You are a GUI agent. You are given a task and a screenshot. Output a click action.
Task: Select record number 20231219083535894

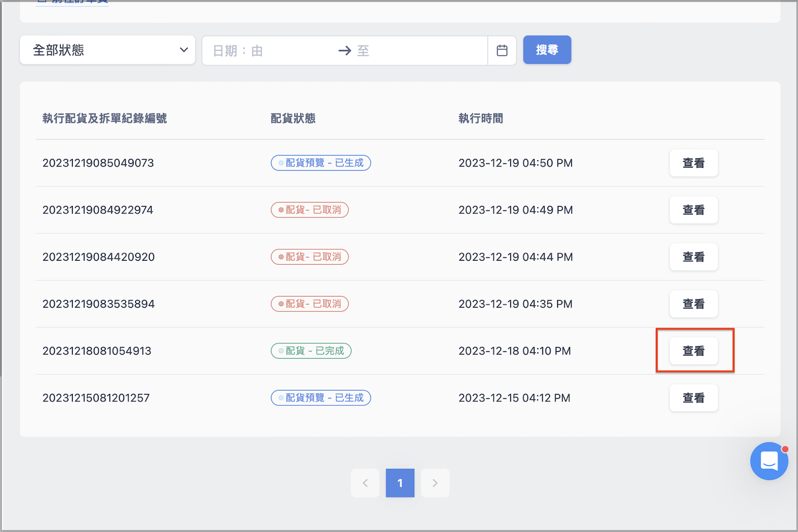coord(99,304)
